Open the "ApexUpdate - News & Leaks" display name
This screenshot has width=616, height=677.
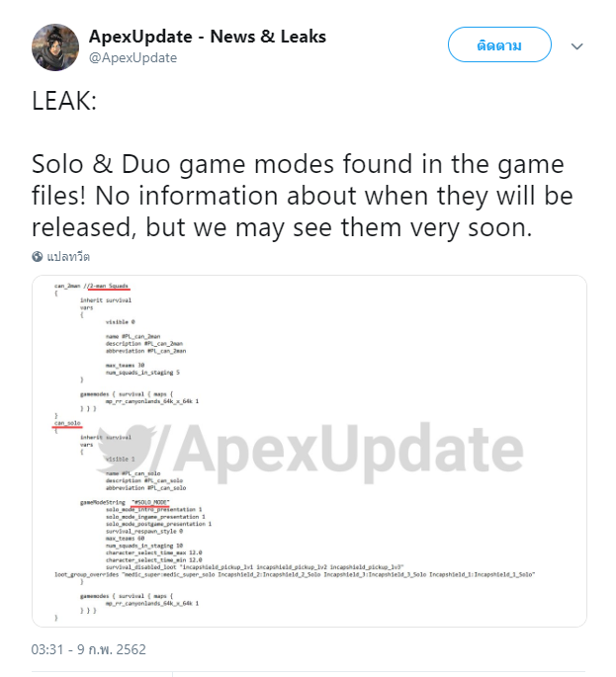208,37
